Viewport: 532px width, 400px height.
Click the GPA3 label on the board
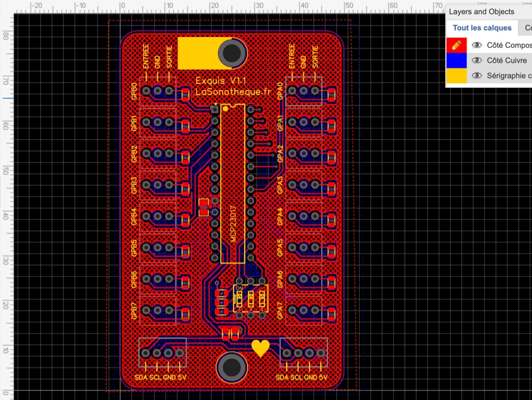[280, 185]
